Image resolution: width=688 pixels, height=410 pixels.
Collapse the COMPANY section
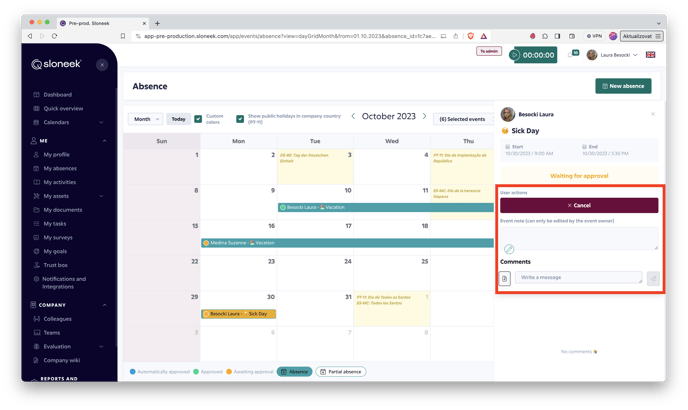point(104,305)
